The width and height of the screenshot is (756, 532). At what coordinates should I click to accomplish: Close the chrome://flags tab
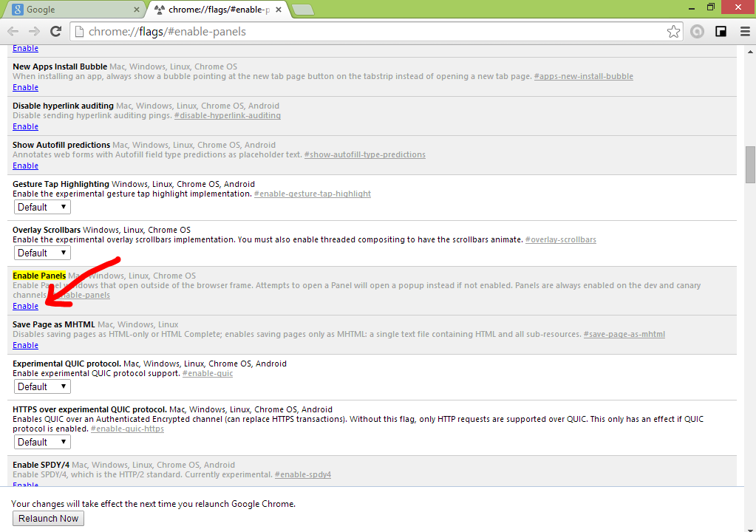click(x=279, y=10)
